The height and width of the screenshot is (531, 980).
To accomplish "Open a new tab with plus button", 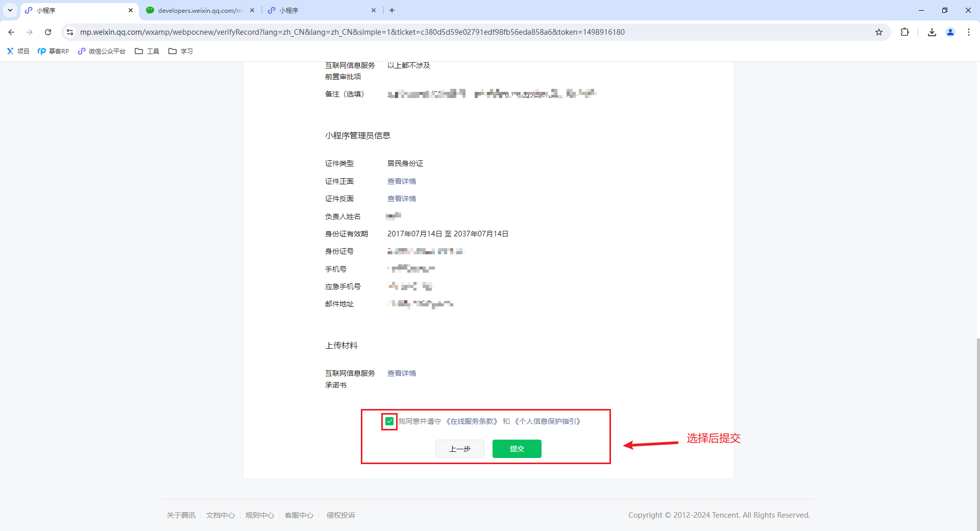I will click(x=392, y=10).
